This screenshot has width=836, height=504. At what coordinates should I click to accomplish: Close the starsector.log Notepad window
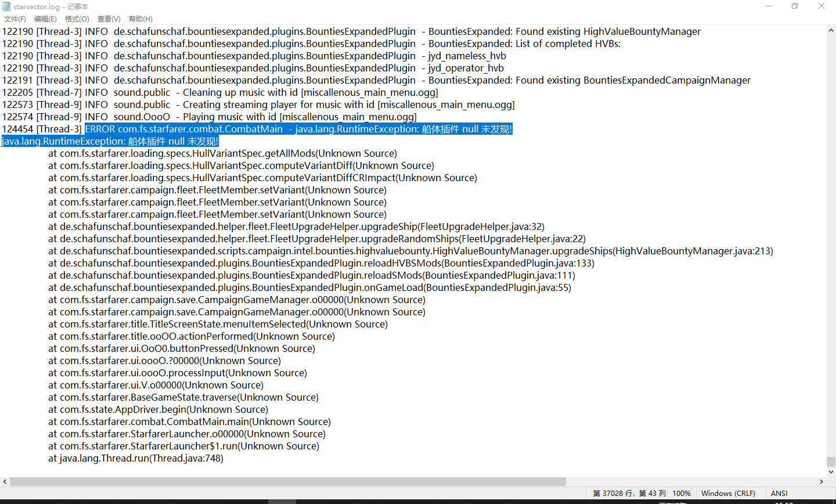click(x=821, y=6)
